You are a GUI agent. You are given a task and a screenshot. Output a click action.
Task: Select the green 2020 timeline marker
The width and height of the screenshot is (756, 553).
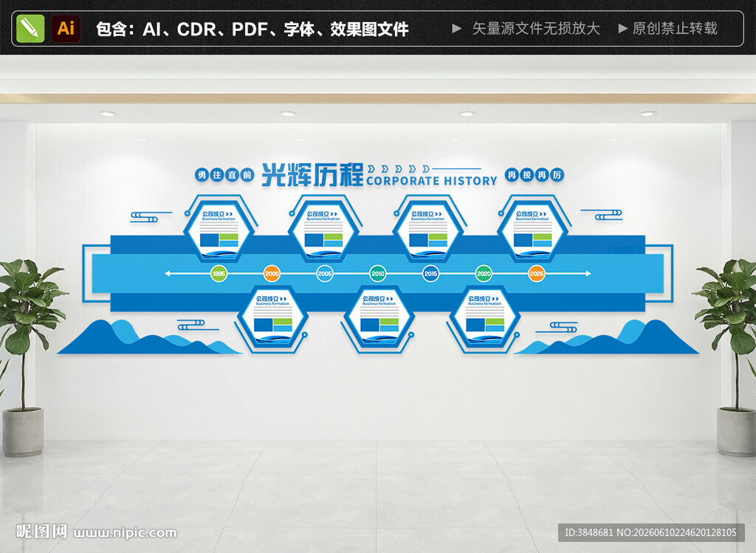(484, 273)
